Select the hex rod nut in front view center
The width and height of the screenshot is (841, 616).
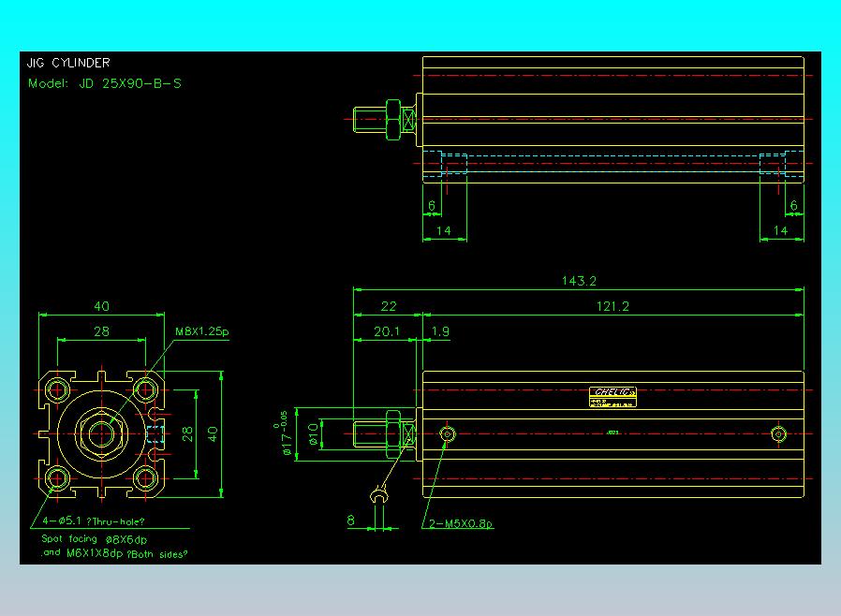point(101,433)
